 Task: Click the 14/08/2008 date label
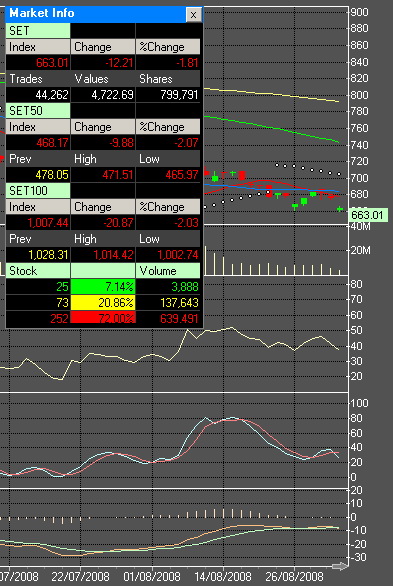(223, 576)
